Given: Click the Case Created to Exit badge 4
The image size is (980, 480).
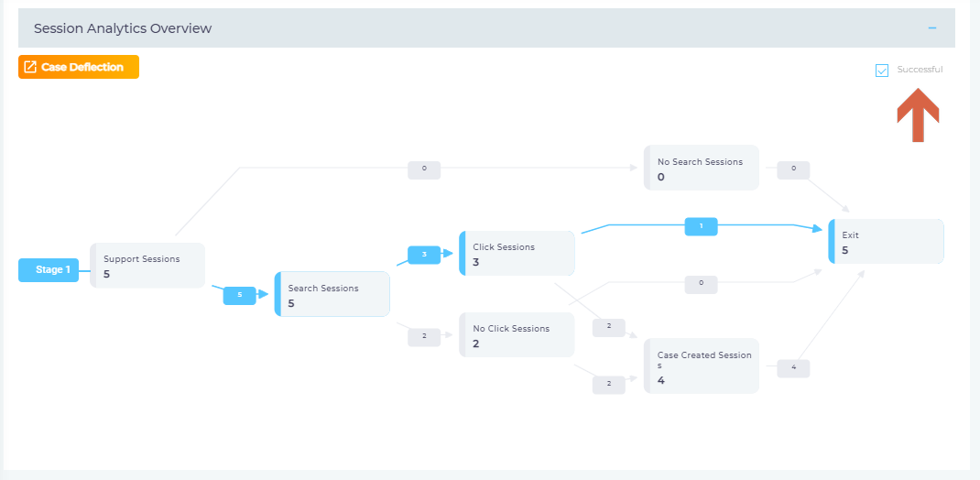Looking at the screenshot, I should click(793, 367).
